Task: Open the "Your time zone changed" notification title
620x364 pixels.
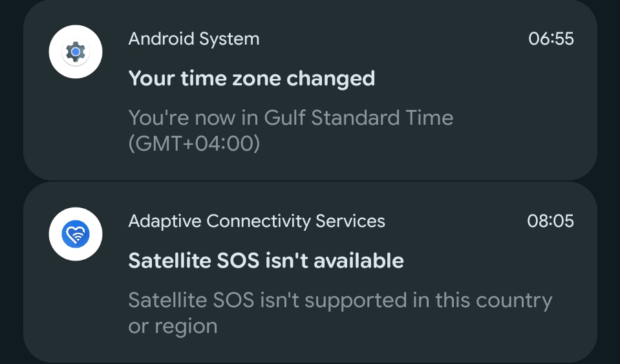Action: point(251,78)
